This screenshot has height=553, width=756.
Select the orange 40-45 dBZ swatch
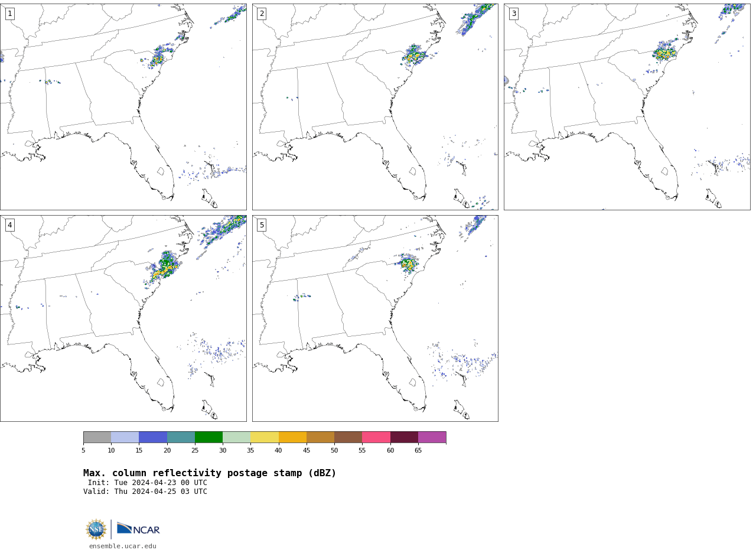[x=292, y=437]
